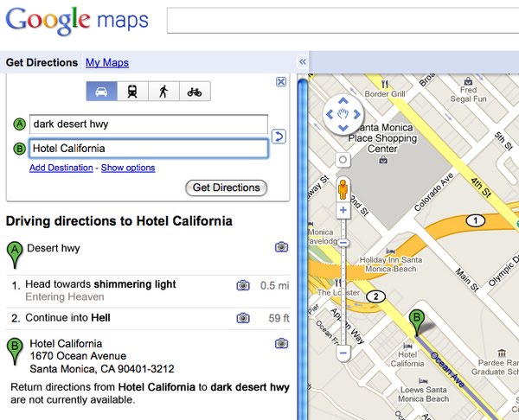
Task: Click the green A marker next to start field
Action: pyautogui.click(x=20, y=124)
